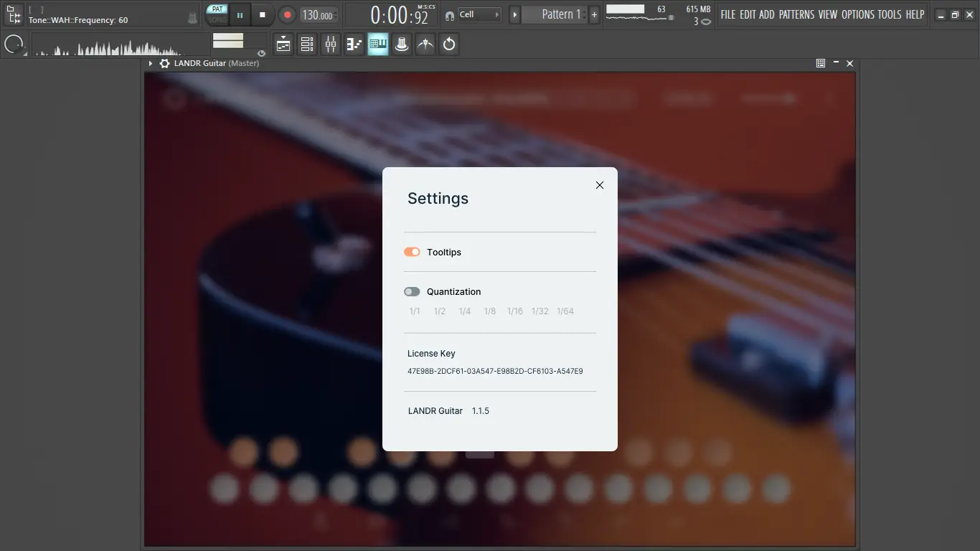Pause playback with the pause button
This screenshot has height=551, width=980.
[x=240, y=14]
